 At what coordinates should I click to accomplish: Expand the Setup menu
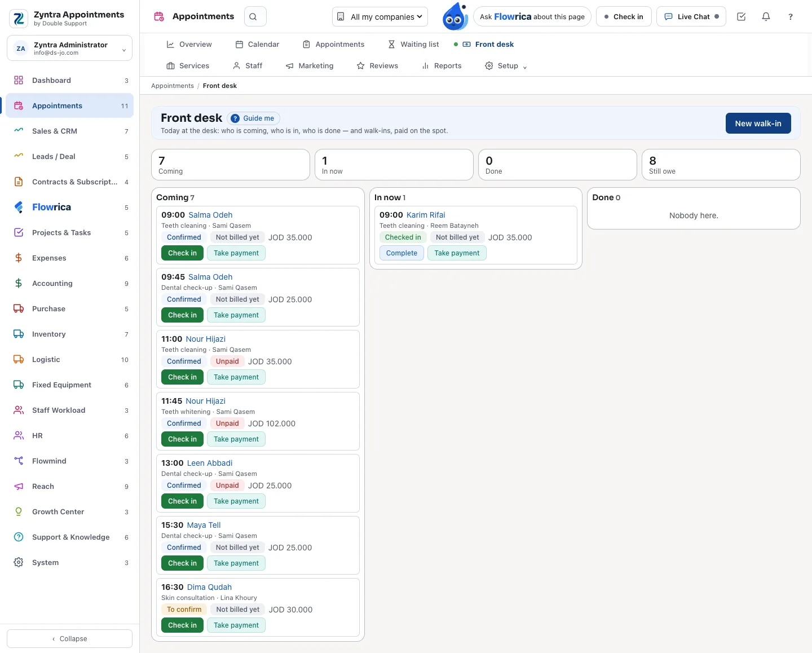point(506,66)
